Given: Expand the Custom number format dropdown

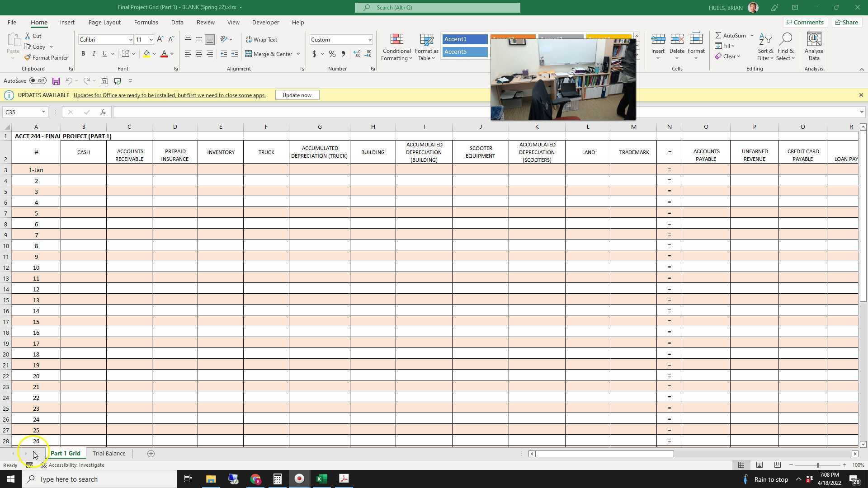Looking at the screenshot, I should (x=370, y=40).
